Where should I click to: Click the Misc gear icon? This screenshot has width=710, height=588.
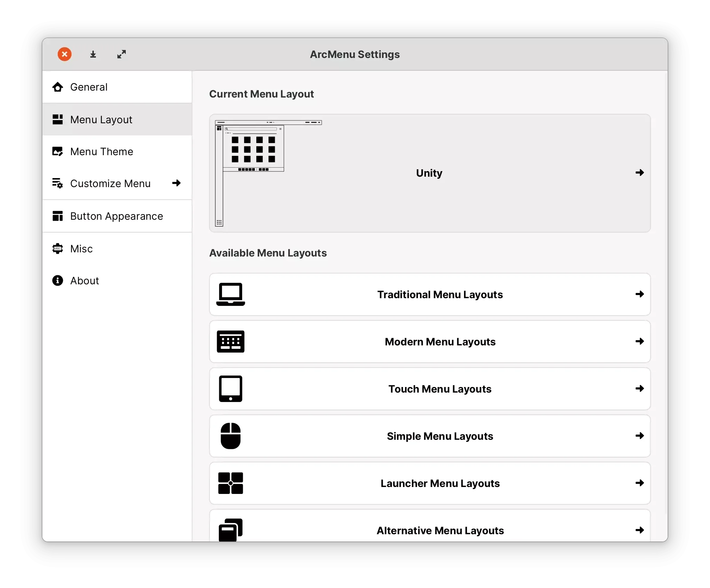[58, 249]
